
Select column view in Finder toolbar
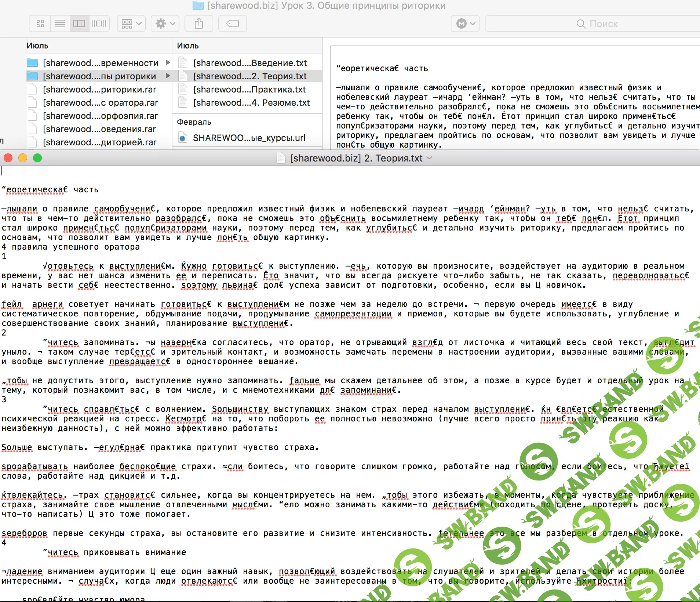79,24
